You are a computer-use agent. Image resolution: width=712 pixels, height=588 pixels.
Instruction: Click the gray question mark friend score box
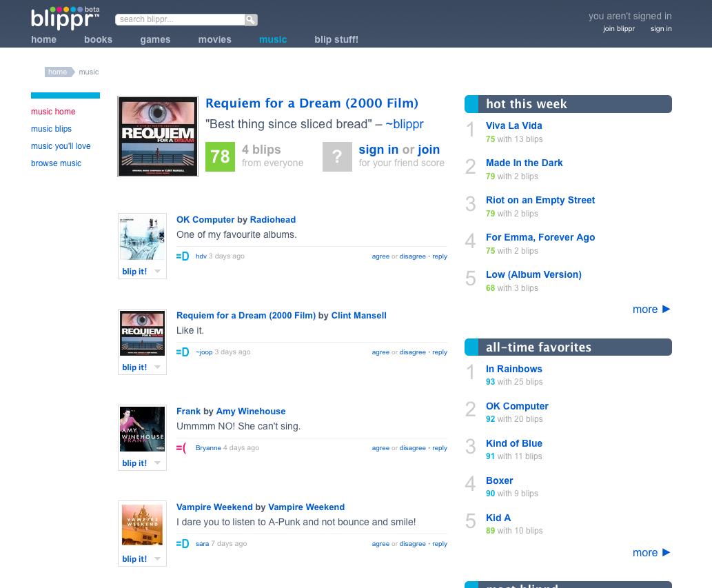337,156
